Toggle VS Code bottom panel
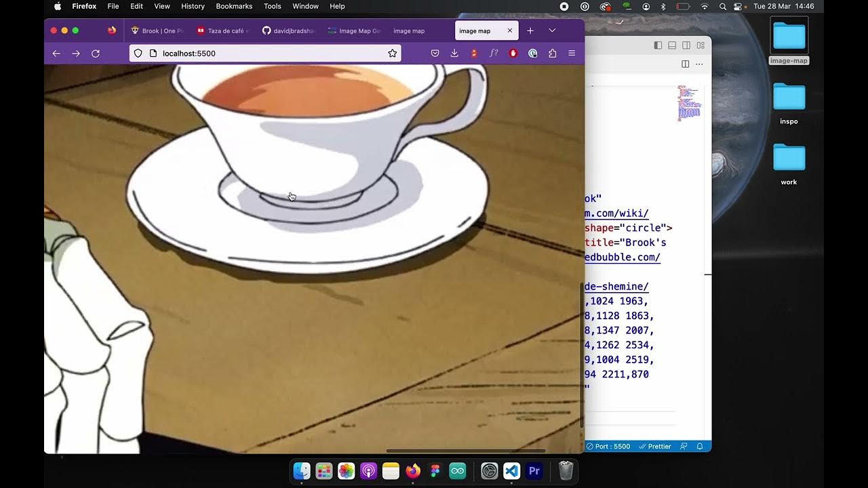The width and height of the screenshot is (868, 488). pos(672,45)
